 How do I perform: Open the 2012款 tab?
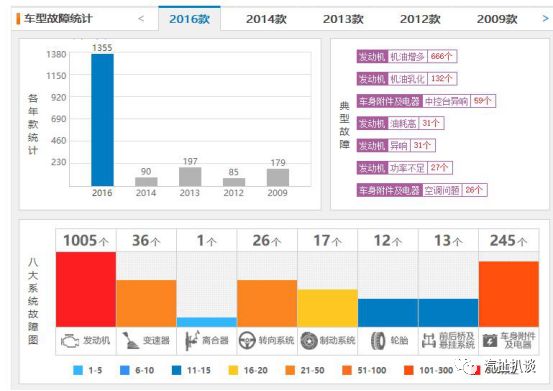pyautogui.click(x=420, y=19)
